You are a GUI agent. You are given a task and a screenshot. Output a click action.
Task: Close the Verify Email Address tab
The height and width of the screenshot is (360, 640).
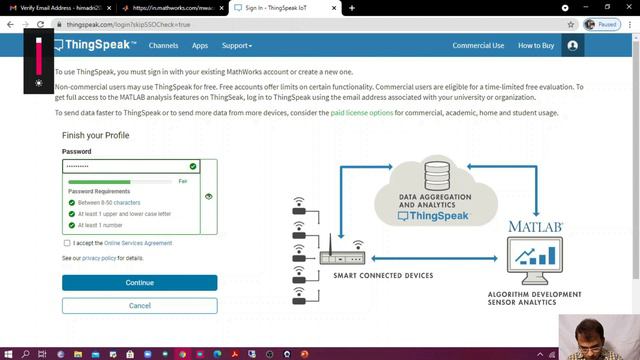(109, 8)
